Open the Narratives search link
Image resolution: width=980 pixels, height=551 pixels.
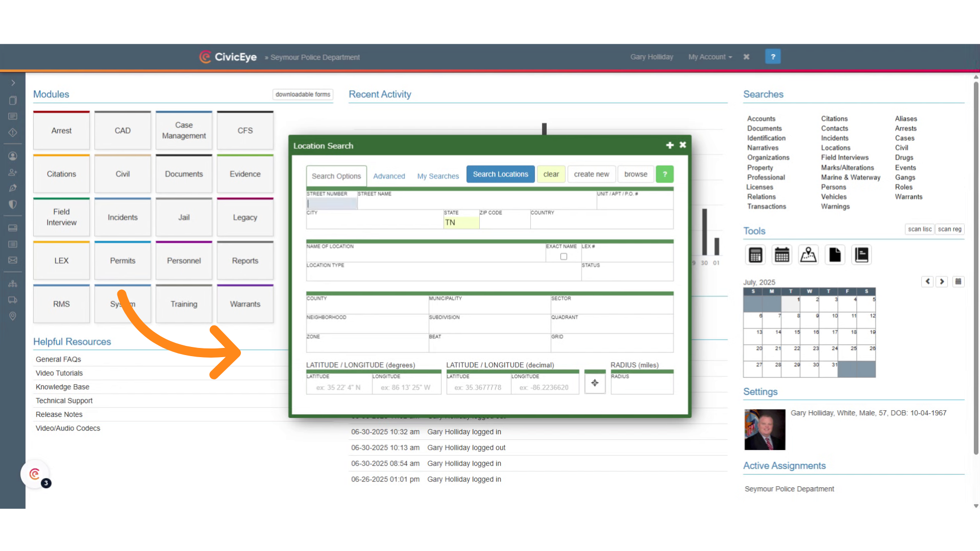(x=763, y=148)
